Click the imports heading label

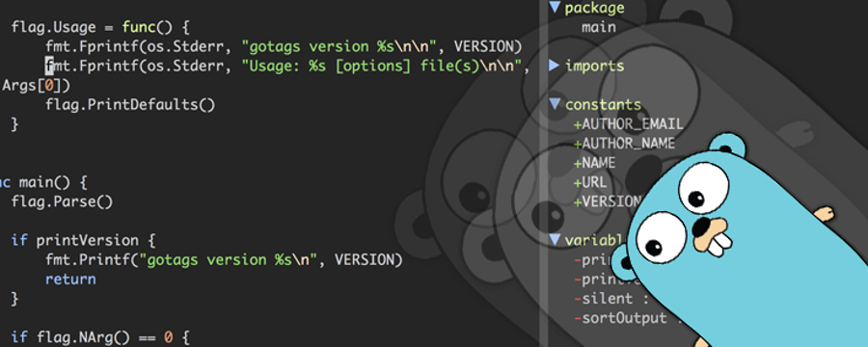tap(594, 66)
